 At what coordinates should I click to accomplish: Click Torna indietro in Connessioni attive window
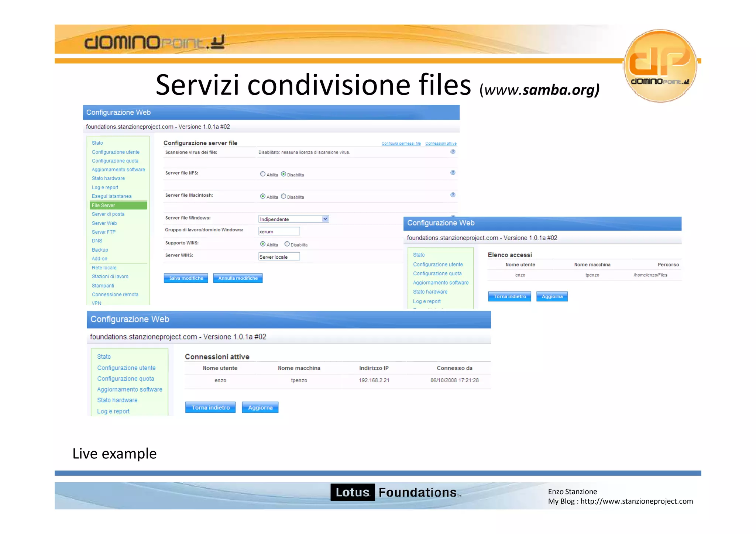(x=210, y=407)
